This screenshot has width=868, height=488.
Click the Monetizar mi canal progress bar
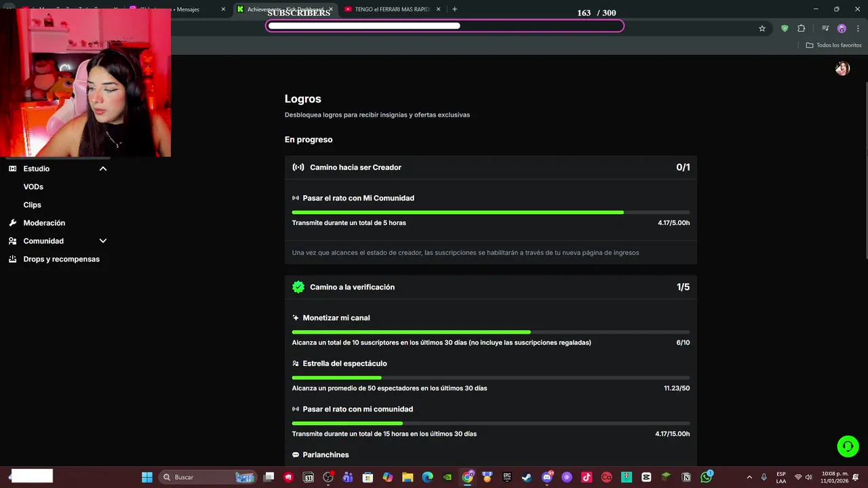pyautogui.click(x=491, y=332)
